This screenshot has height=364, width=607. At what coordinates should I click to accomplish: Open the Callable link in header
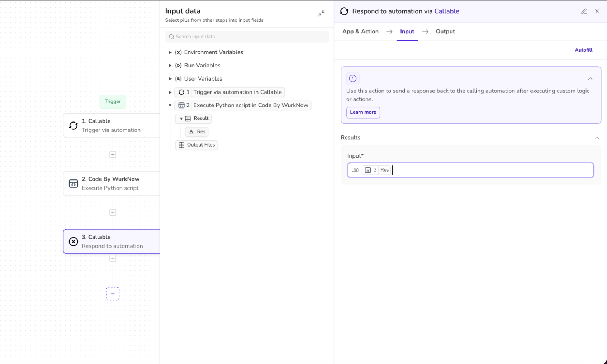point(446,11)
